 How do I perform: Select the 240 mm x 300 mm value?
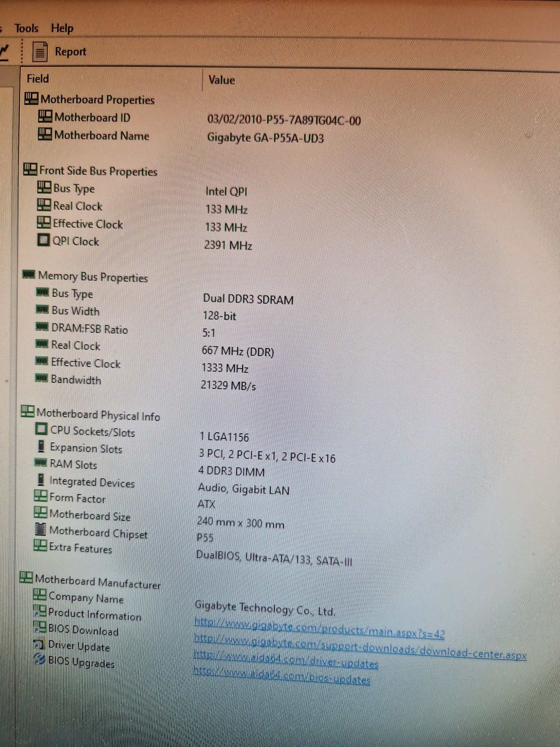[241, 523]
